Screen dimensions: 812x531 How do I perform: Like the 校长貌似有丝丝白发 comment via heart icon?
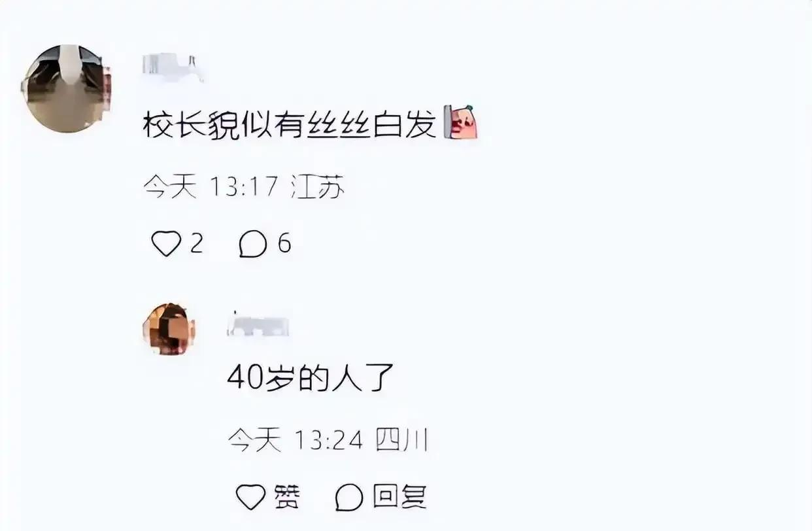point(165,245)
